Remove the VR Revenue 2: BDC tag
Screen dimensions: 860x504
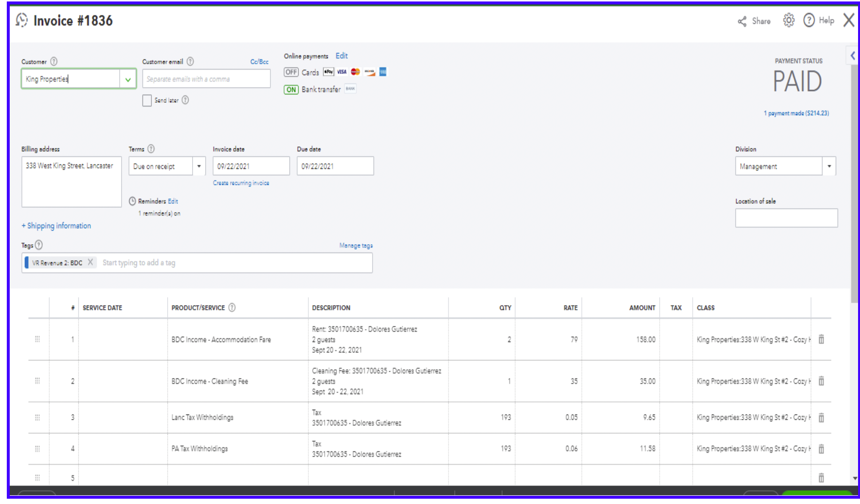coord(90,262)
